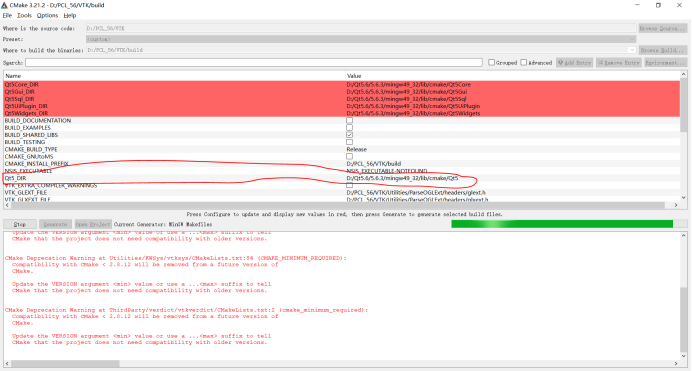
Task: Click the vtkverdict deprecation warning line
Action: pyautogui.click(x=186, y=310)
